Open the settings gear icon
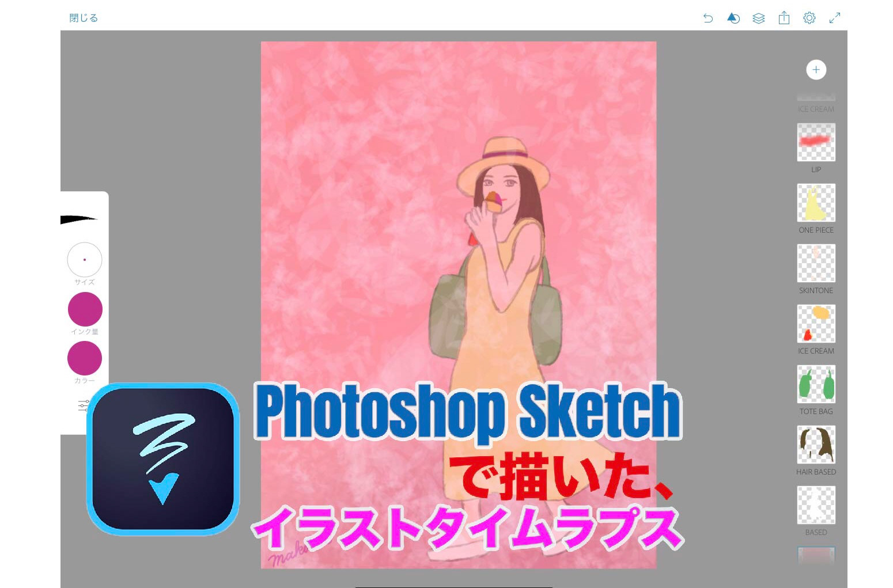Screen dimensions: 893x588 (809, 18)
